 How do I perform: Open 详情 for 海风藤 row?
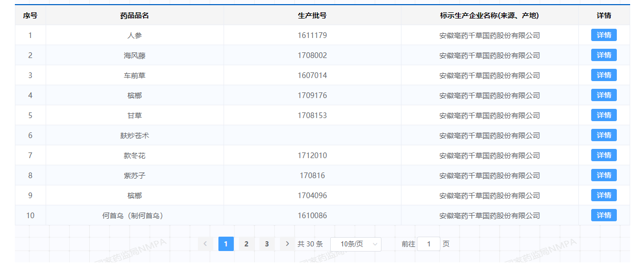pos(603,55)
